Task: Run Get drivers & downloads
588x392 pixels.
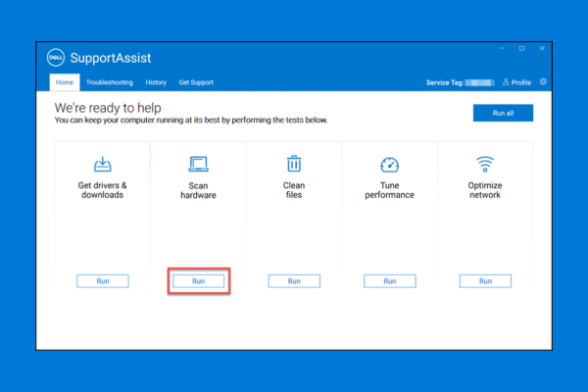Action: (x=103, y=281)
